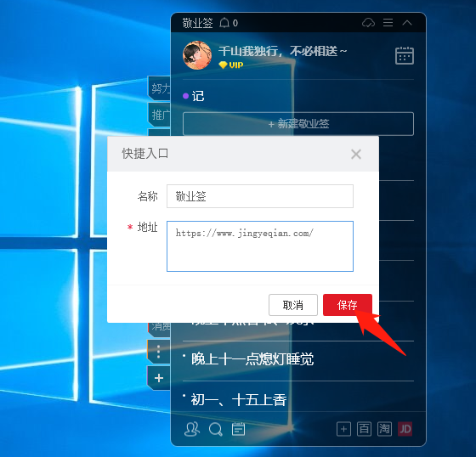476x457 pixels.
Task: Click the red 保存 button
Action: 348,305
